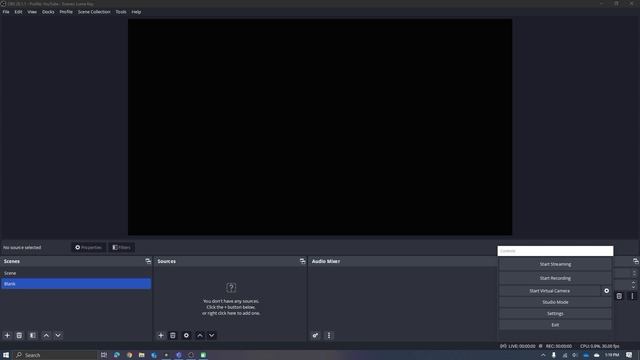
Task: Open Advanced Audio Properties gear in Audio Mixer
Action: [x=315, y=335]
